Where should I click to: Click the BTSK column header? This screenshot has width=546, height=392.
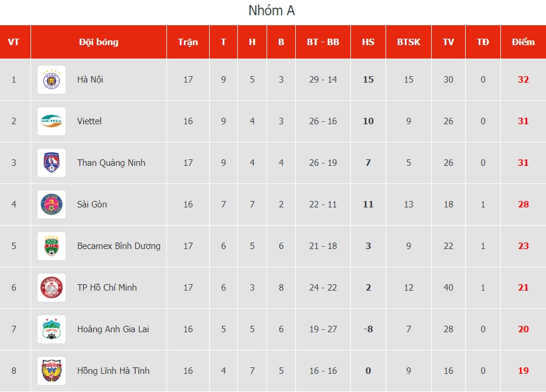[x=409, y=42]
